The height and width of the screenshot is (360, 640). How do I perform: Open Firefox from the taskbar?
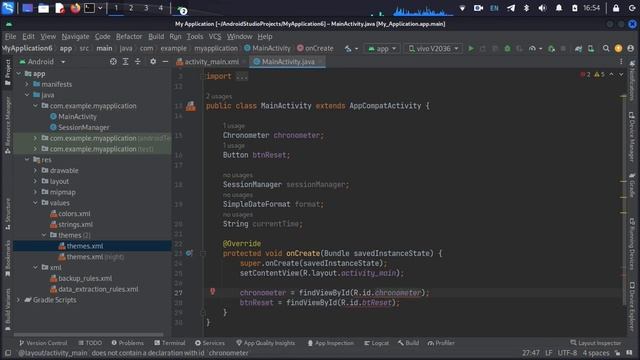click(75, 8)
